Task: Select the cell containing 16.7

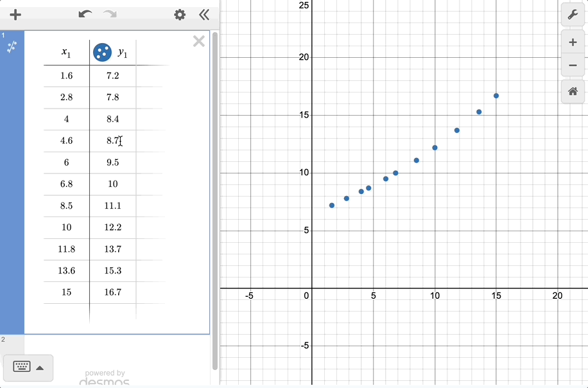Action: tap(112, 292)
